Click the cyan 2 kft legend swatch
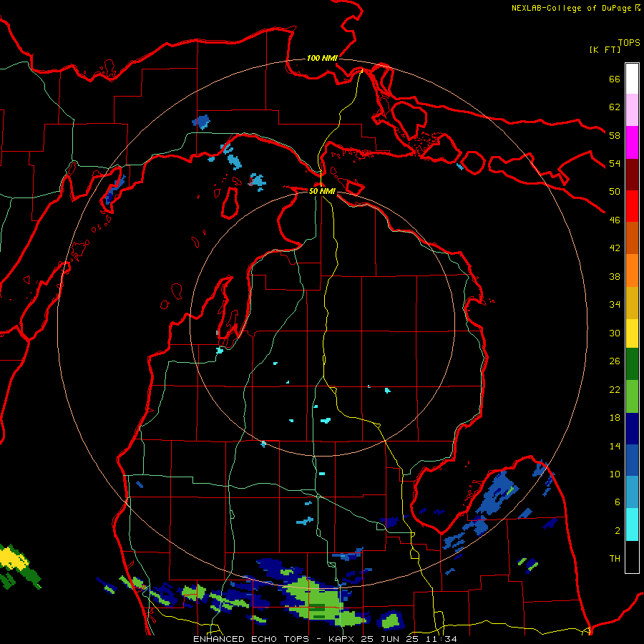The width and height of the screenshot is (644, 644). (x=632, y=525)
